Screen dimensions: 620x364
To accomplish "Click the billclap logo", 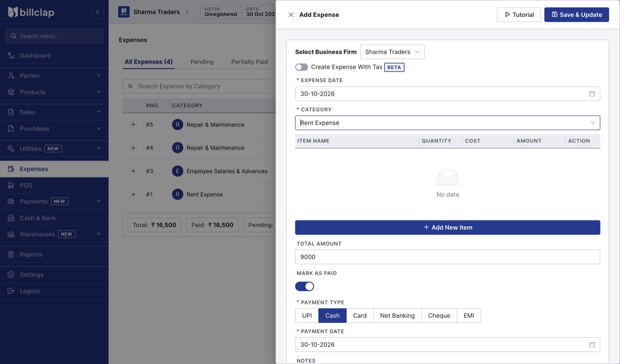I will point(31,12).
